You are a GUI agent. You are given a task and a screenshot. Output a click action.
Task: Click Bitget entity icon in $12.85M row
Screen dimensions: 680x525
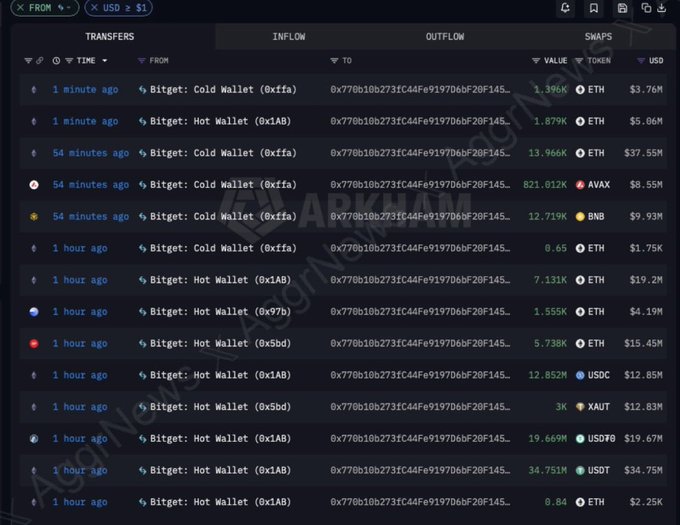142,375
